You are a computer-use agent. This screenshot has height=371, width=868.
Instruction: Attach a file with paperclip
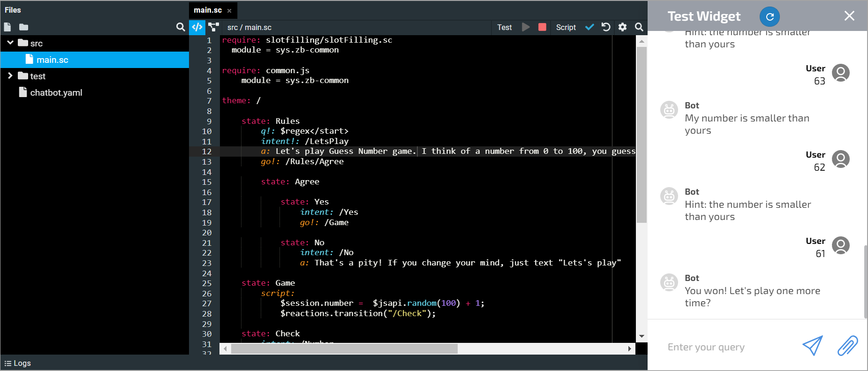tap(847, 346)
